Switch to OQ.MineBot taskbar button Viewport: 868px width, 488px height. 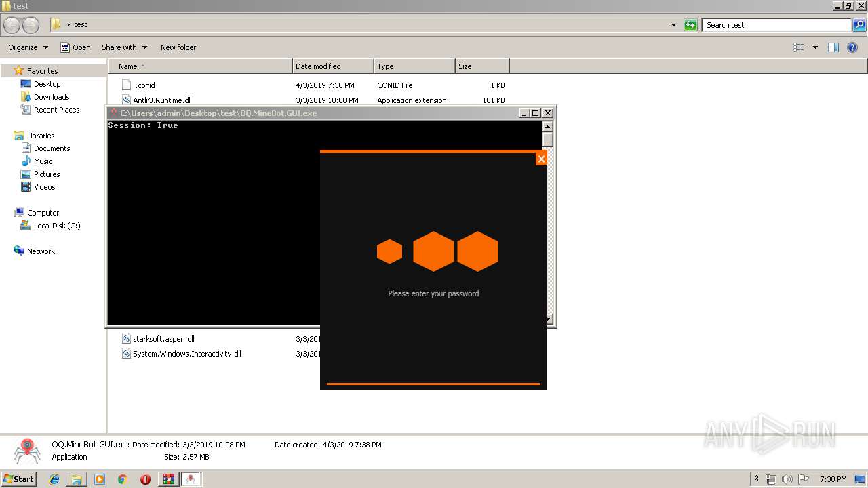[191, 479]
